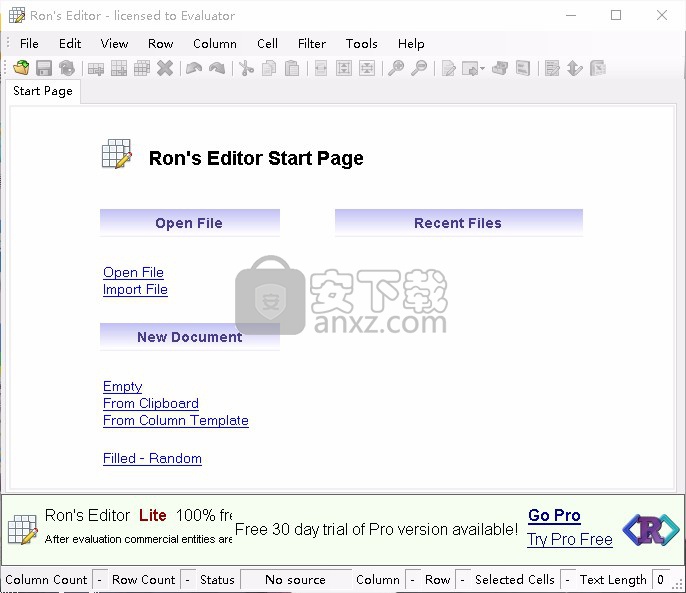Click the Try Pro Free link
Viewport: 686px width, 593px height.
click(570, 539)
